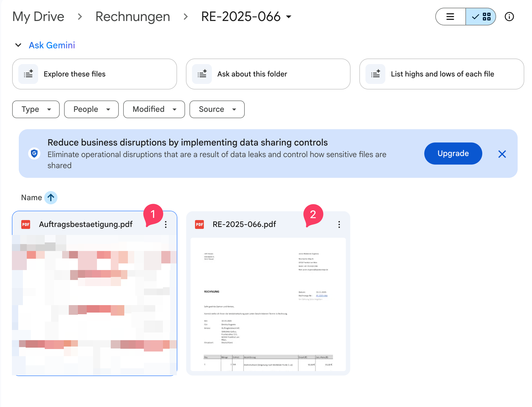Screen dimensions: 532x407
Task: Open more actions for Auftragsbestaetigung.pdf
Action: tap(166, 224)
